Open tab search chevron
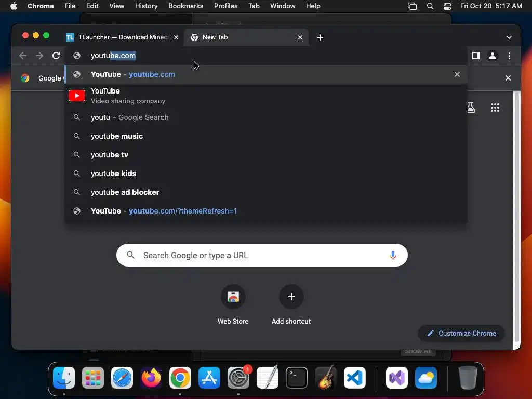The width and height of the screenshot is (532, 399). click(509, 37)
